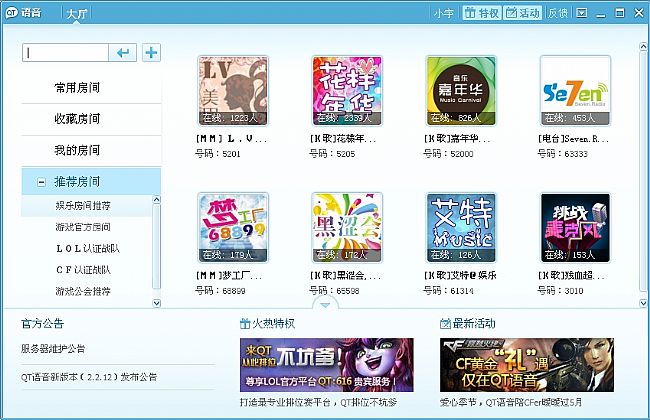650x420 pixels.
Task: Open 服务器维护公告 announcement
Action: (53, 349)
